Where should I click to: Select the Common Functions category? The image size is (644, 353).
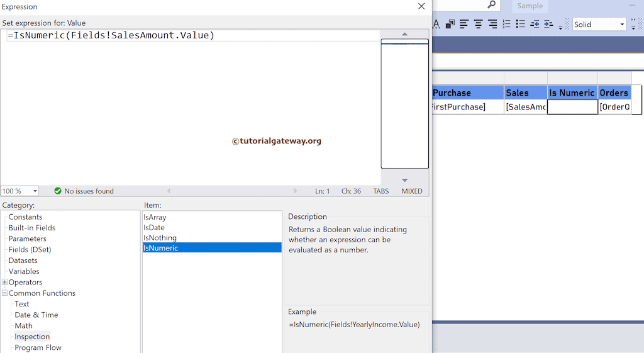42,293
